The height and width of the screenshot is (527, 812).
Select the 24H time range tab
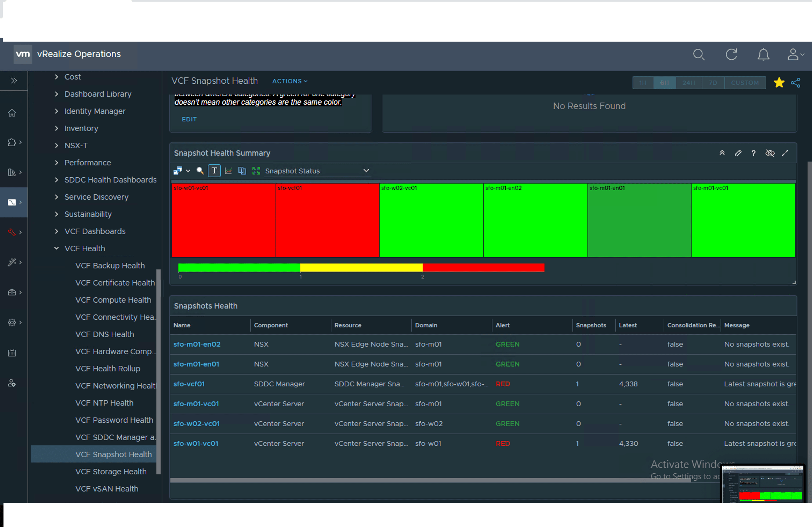688,83
